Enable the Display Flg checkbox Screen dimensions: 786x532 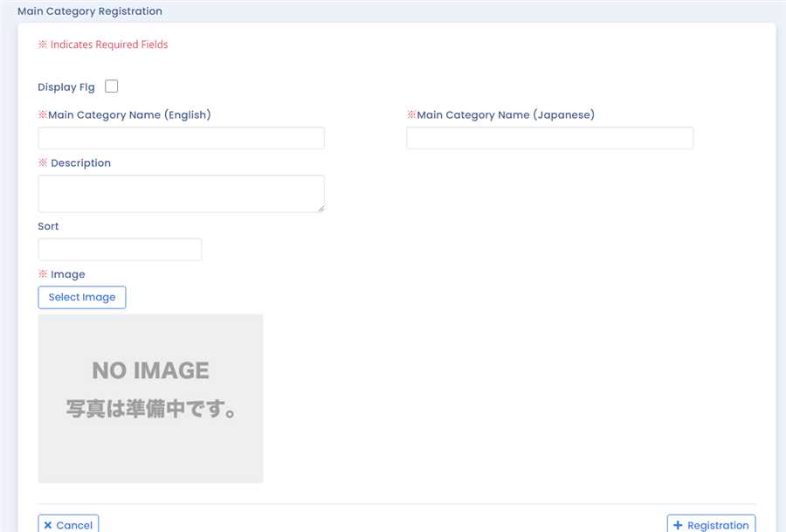111,86
